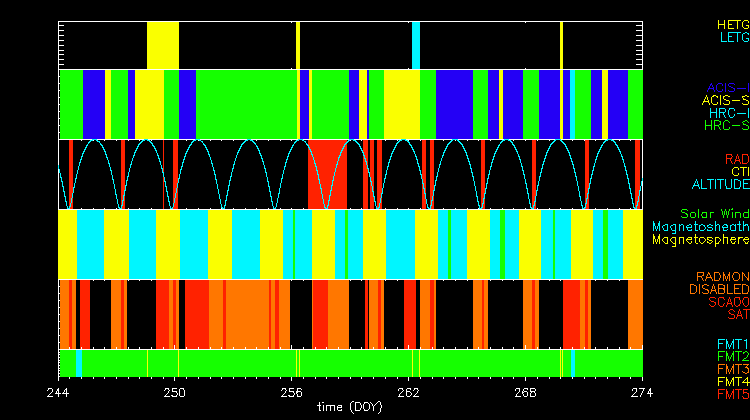Image resolution: width=750 pixels, height=420 pixels.
Task: Click the time (DOY) axis title
Action: coord(350,407)
